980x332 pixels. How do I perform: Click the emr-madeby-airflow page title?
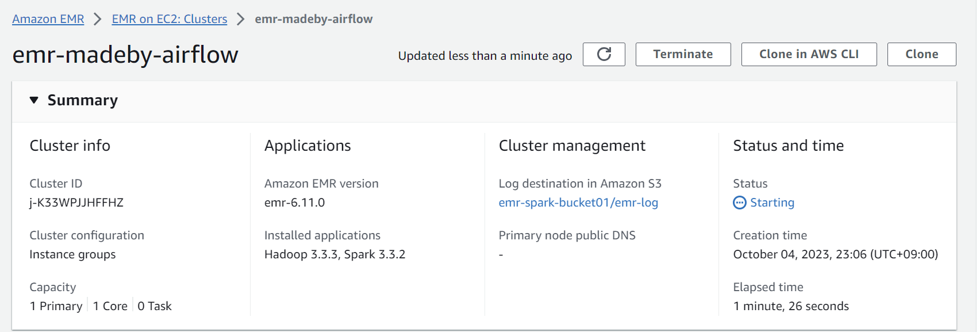click(x=125, y=55)
